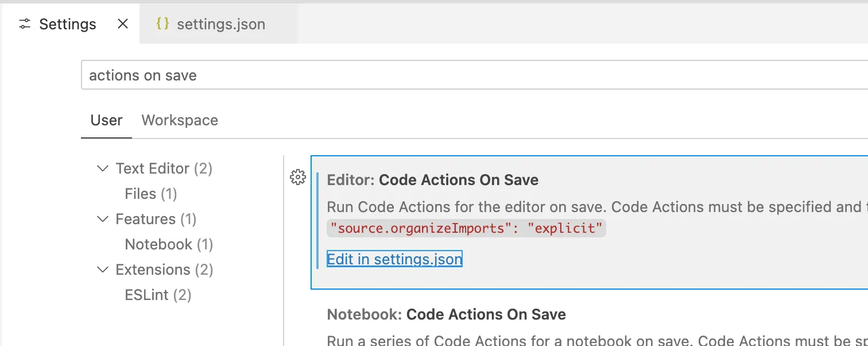Image resolution: width=868 pixels, height=346 pixels.
Task: Switch to the Workspace settings scope
Action: pyautogui.click(x=180, y=120)
